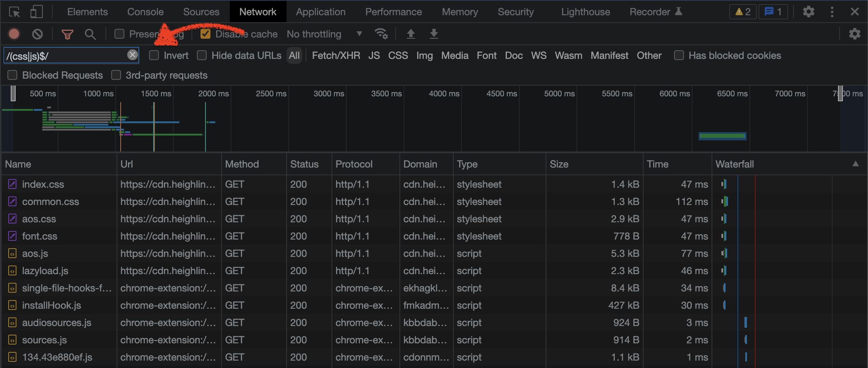Screen dimensions: 868x368
Task: Open the network search magnifier
Action: [x=90, y=34]
